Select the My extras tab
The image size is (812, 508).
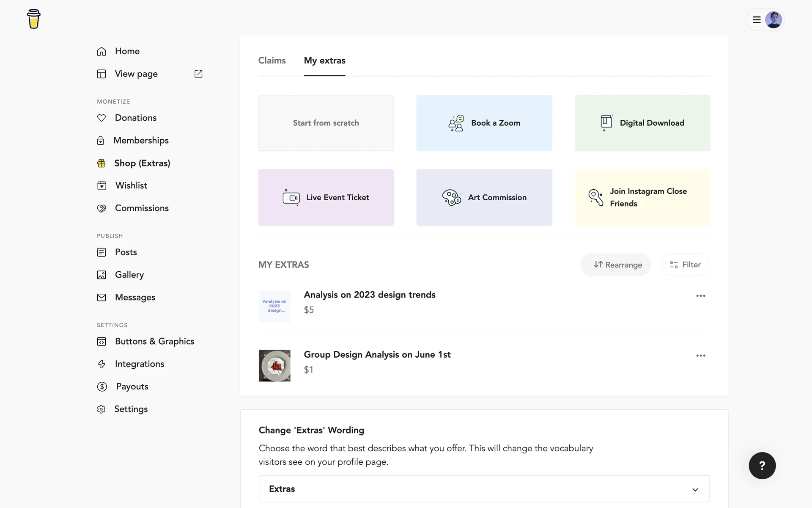324,61
